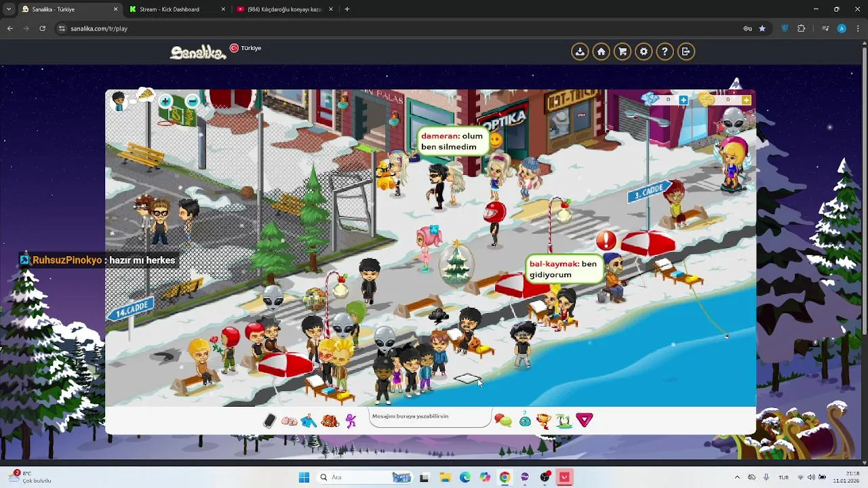Screen dimensions: 868x488
Task: Click the Windows taskbar search box
Action: [365, 477]
